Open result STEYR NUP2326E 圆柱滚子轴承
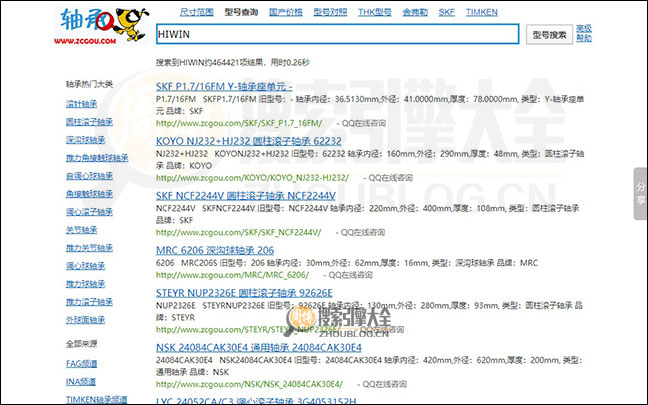Viewport: 648px width, 405px height. tap(244, 293)
